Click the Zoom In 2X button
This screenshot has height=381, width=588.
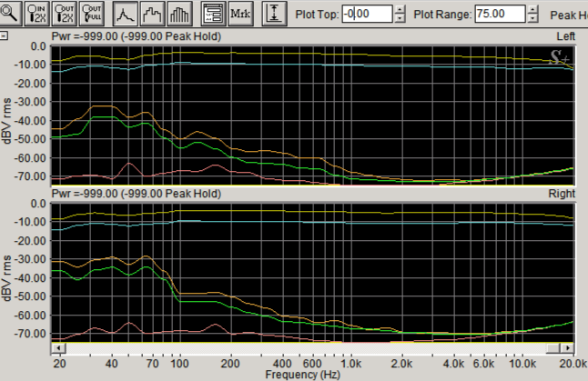[x=36, y=13]
